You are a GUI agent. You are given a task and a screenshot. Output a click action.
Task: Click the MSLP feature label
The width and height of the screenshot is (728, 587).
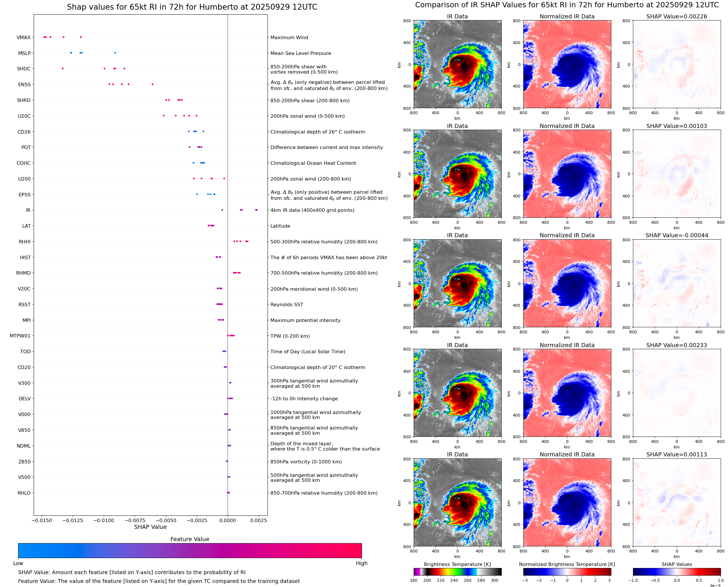24,53
